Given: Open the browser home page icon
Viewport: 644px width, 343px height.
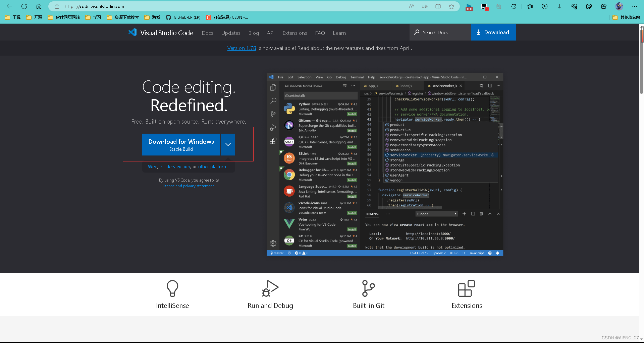Looking at the screenshot, I should (x=39, y=6).
